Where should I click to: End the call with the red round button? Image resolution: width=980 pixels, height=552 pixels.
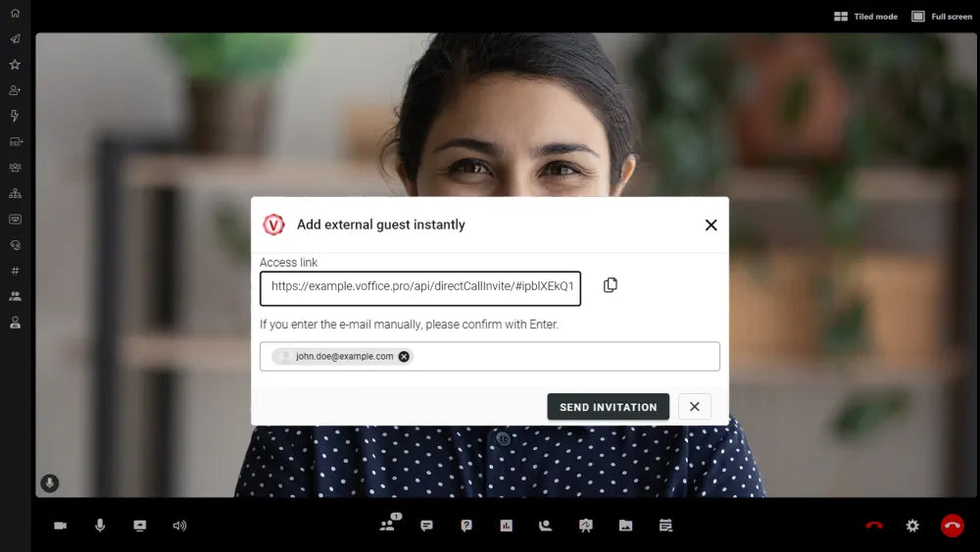pos(952,526)
